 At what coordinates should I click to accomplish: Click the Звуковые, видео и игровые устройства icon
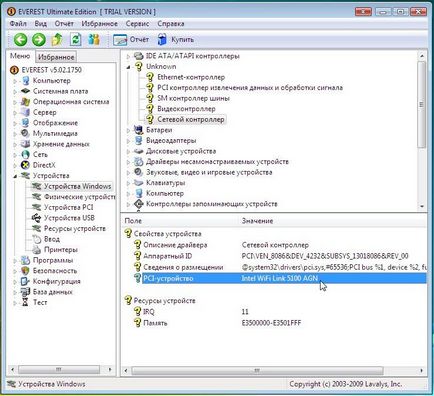(139, 172)
